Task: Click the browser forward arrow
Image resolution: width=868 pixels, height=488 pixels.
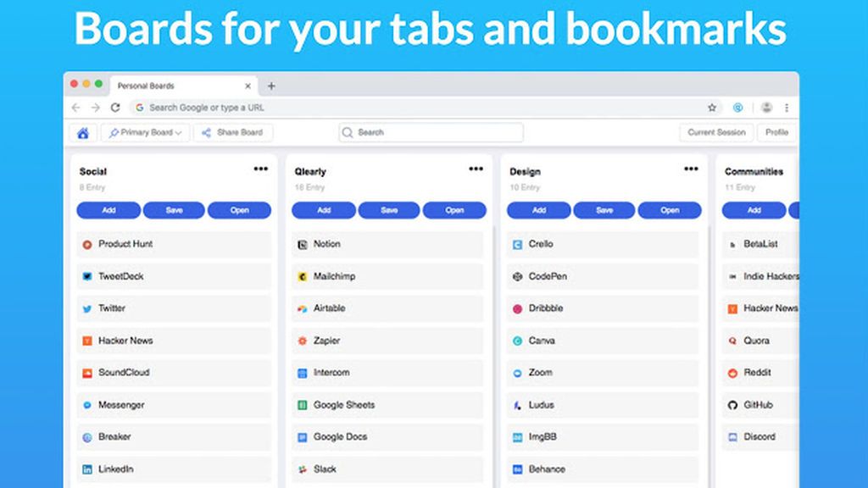Action: [x=95, y=108]
